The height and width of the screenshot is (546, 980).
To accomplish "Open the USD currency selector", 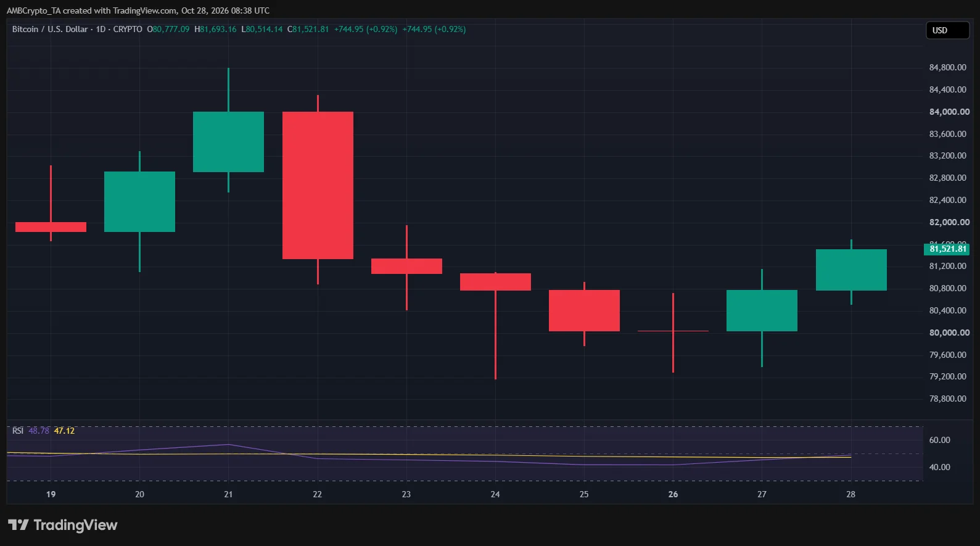I will (x=947, y=30).
